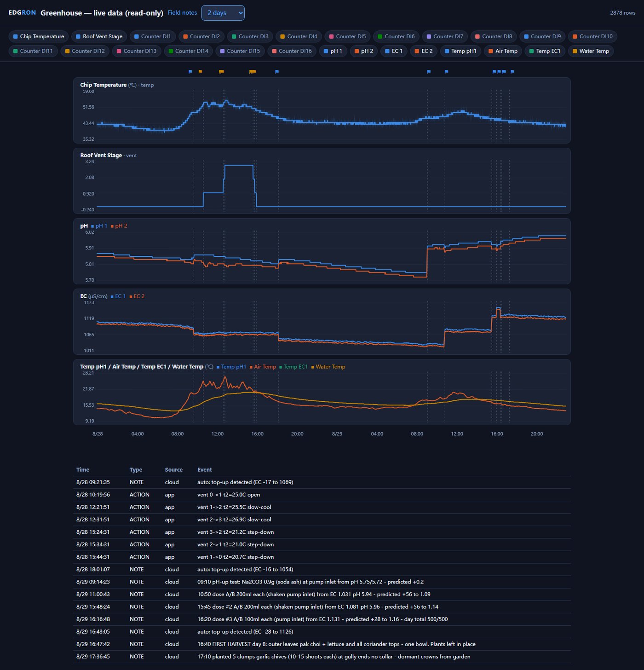Click the Type column header

pos(136,470)
